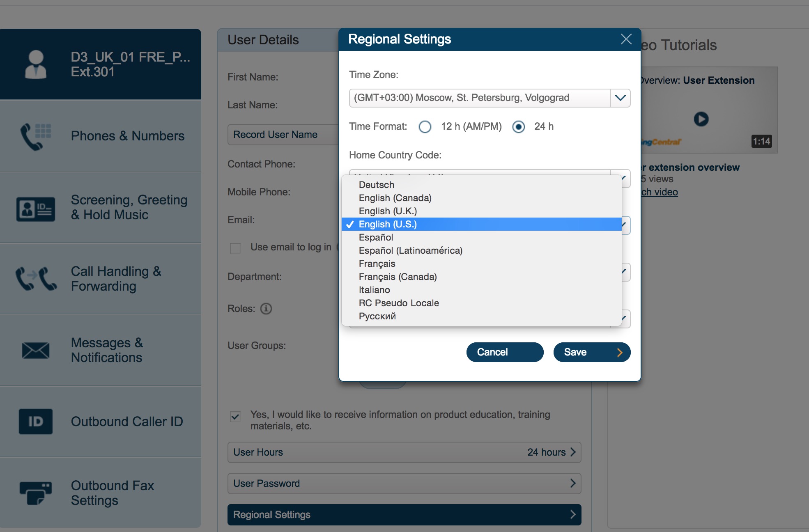Click the Home Country Code label
Image resolution: width=809 pixels, height=532 pixels.
(x=395, y=155)
